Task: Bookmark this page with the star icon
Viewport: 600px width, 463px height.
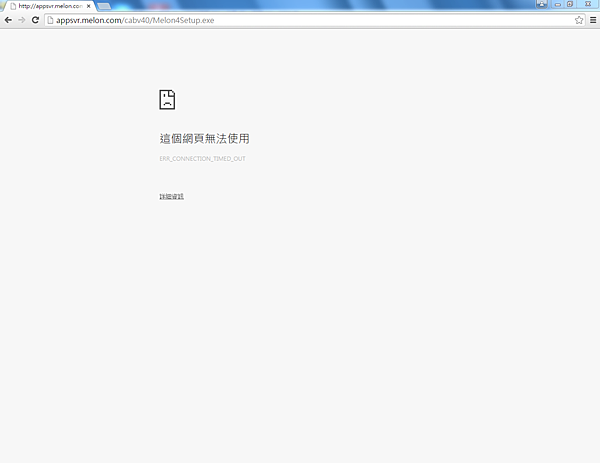Action: coord(579,20)
